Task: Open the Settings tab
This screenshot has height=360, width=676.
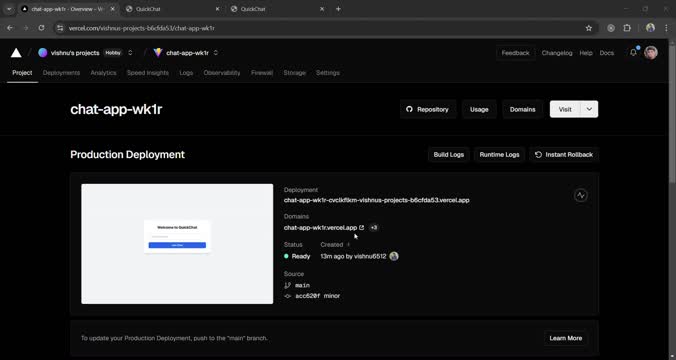Action: click(328, 73)
